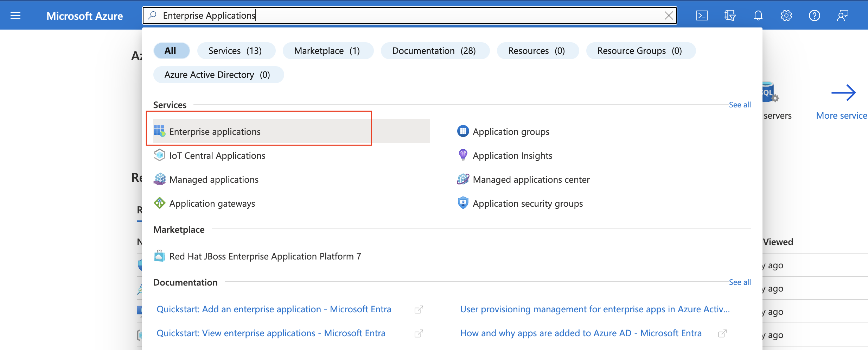Open the portal settings gear
Image resolution: width=868 pixels, height=350 pixels.
(786, 15)
